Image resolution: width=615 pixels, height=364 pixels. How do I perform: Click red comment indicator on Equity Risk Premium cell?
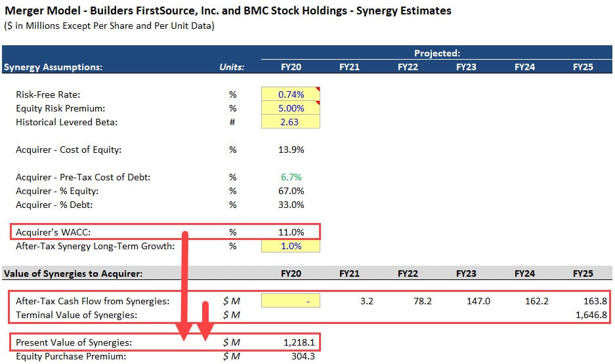click(318, 103)
